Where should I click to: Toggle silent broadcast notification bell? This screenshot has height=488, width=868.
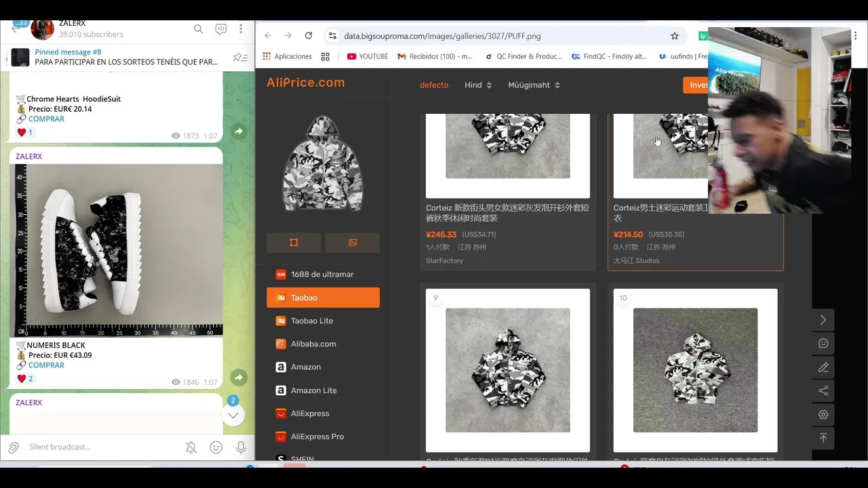click(191, 447)
